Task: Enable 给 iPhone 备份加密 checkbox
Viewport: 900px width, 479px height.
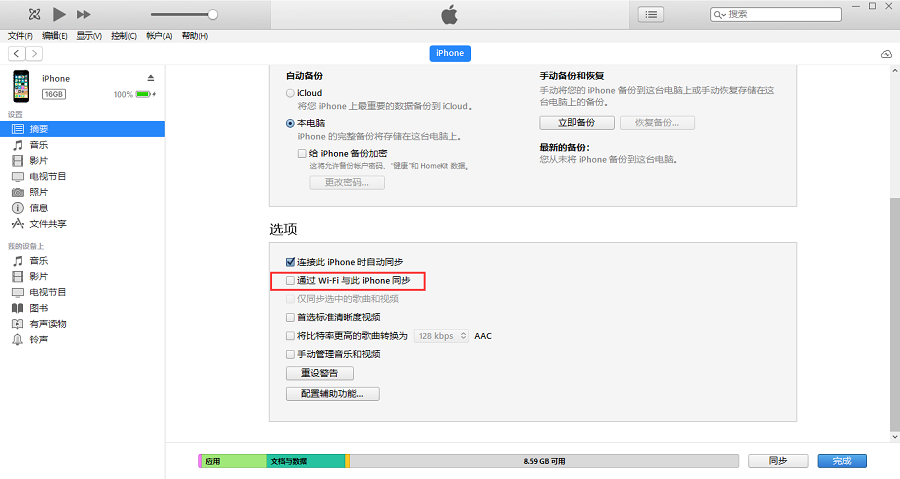Action: pos(302,153)
